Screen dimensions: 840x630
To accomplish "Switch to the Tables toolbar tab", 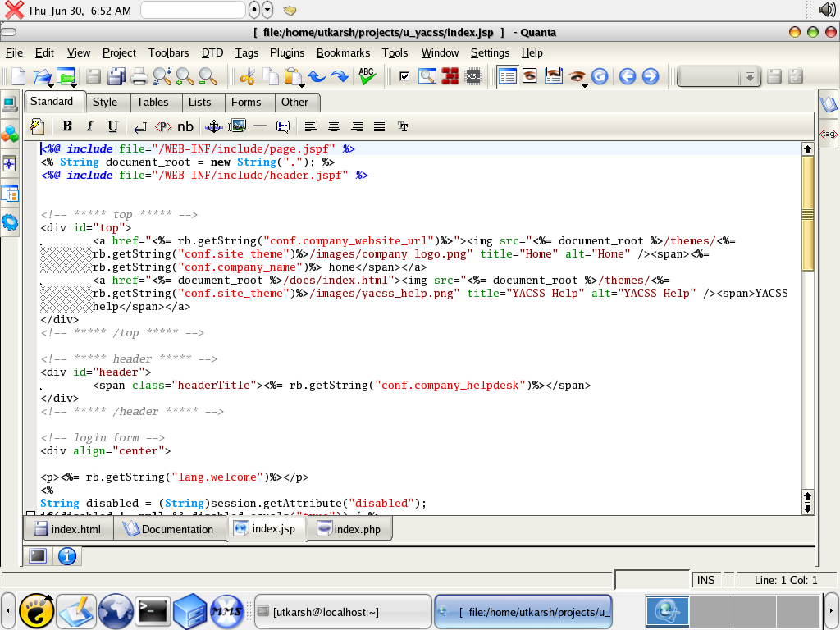I will click(152, 102).
